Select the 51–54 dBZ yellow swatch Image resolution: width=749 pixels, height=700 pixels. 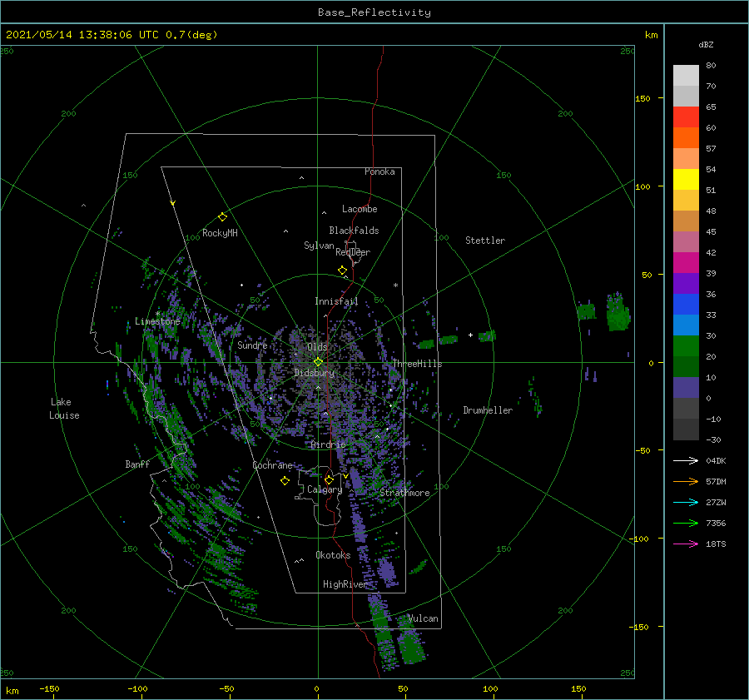click(x=686, y=180)
